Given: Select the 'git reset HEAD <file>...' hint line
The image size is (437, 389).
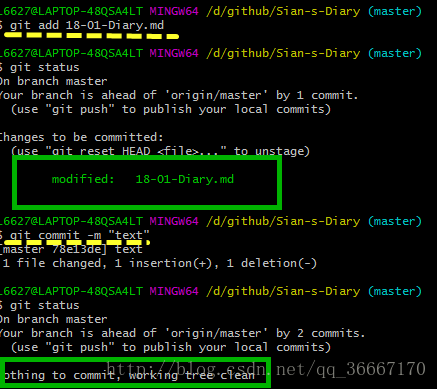Looking at the screenshot, I should point(160,151).
